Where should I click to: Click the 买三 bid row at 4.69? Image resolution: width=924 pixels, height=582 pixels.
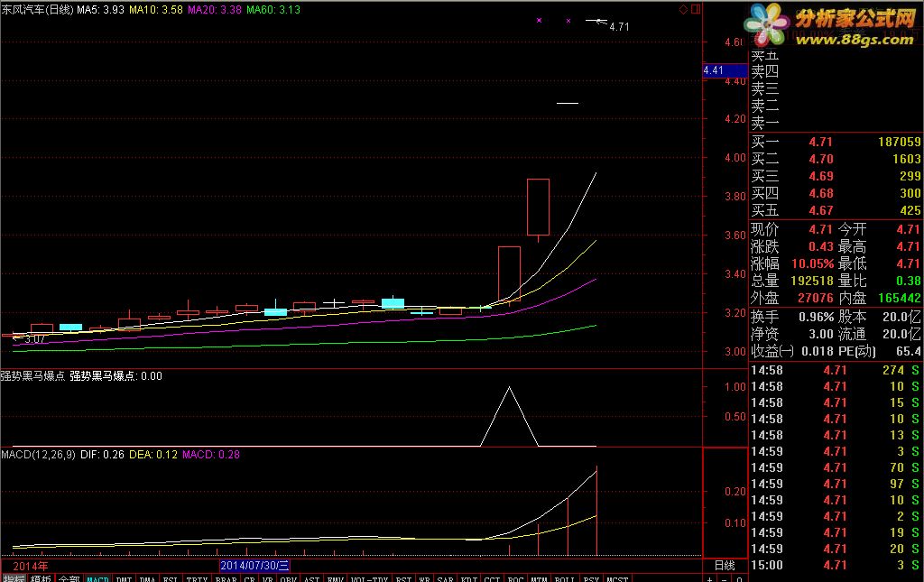pos(835,176)
